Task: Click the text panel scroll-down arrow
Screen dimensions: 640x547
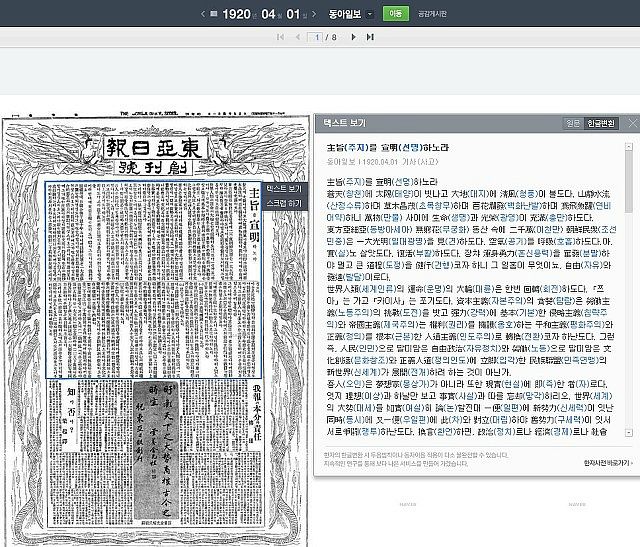Action: pyautogui.click(x=629, y=432)
